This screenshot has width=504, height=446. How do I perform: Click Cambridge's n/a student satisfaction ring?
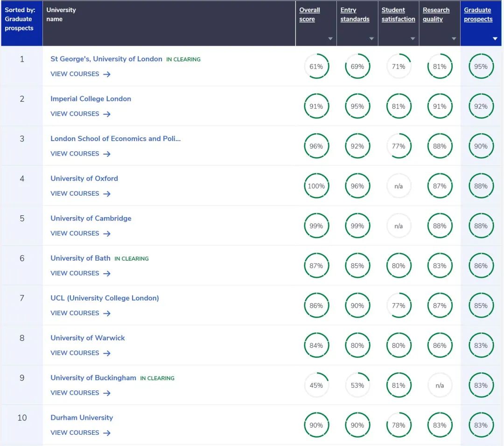click(399, 226)
